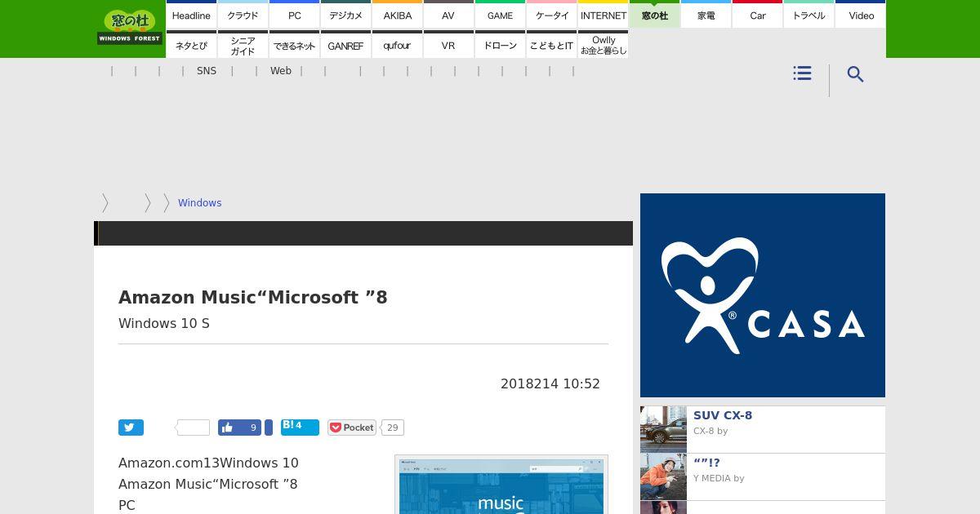Open the SUV CX-8 sponsored link
Image resolution: width=980 pixels, height=514 pixels.
pyautogui.click(x=723, y=415)
